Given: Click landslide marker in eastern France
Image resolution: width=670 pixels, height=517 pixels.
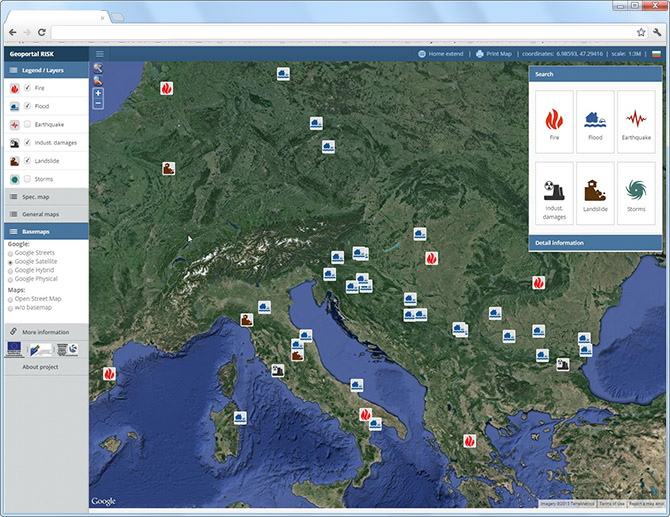Looking at the screenshot, I should pos(168,168).
